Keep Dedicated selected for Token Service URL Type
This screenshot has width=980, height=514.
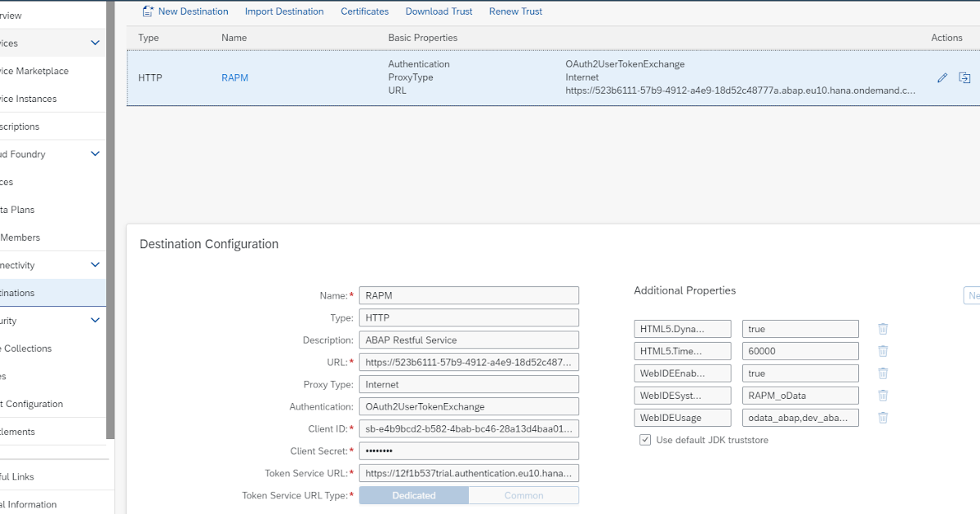(413, 494)
